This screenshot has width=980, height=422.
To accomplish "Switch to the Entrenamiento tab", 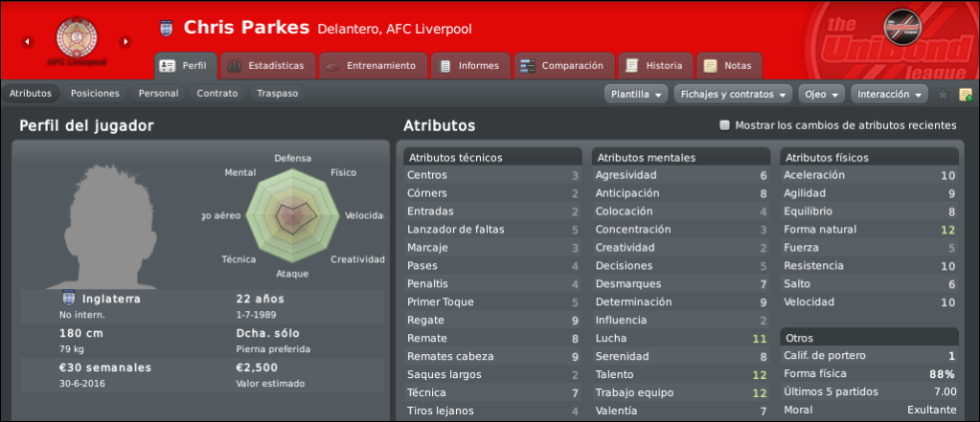I will pyautogui.click(x=373, y=65).
